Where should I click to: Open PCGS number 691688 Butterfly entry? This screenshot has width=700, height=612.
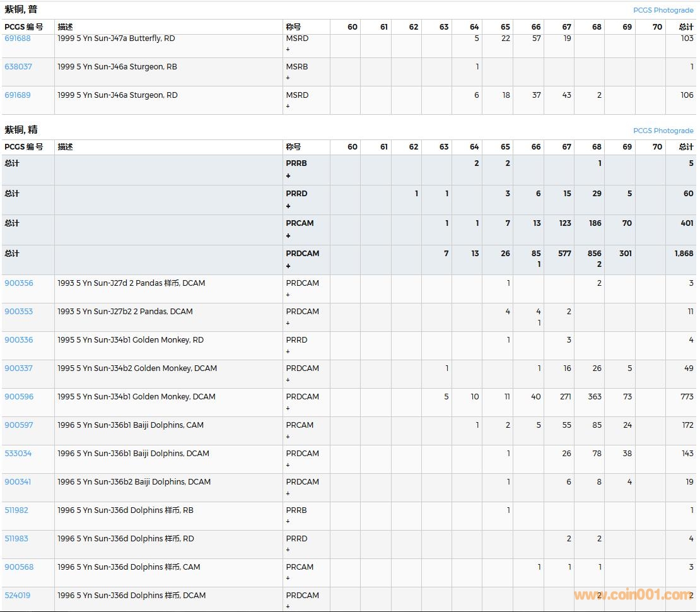coord(18,38)
